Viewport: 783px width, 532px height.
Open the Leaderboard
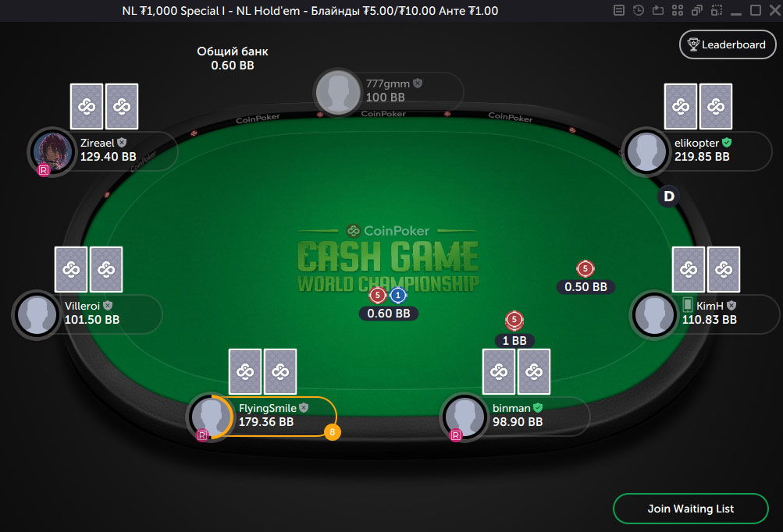click(728, 44)
